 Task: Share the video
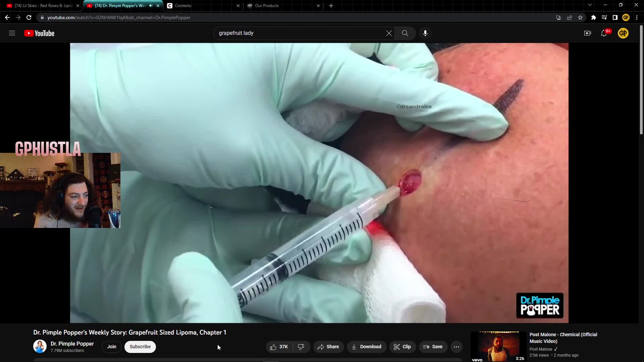328,347
